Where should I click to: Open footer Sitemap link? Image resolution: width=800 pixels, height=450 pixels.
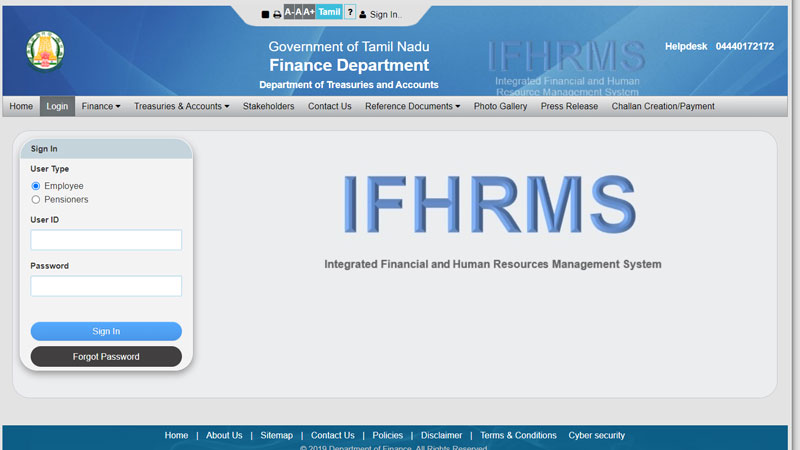click(x=277, y=435)
